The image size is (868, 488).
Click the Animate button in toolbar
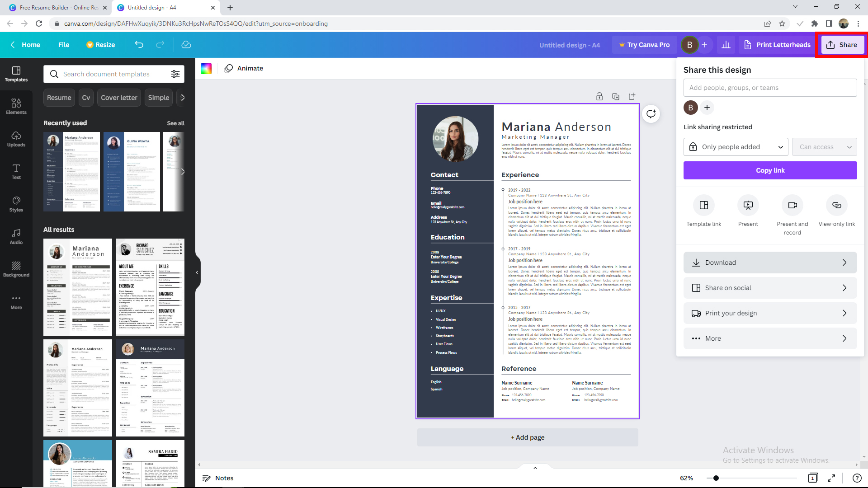tap(245, 68)
